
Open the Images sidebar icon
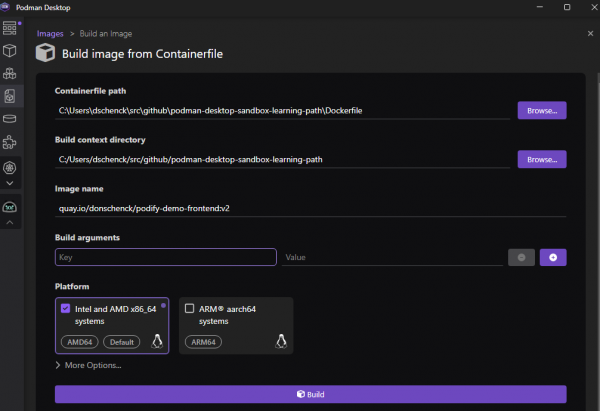(x=9, y=97)
